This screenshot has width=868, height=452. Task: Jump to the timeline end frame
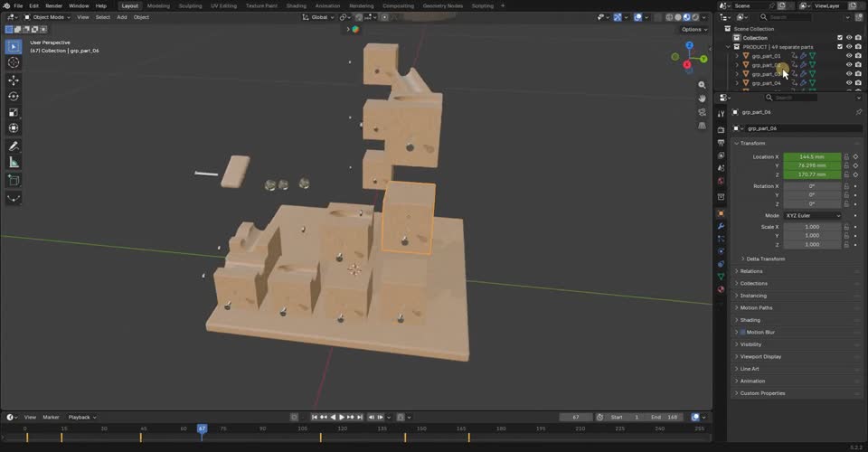click(x=360, y=417)
